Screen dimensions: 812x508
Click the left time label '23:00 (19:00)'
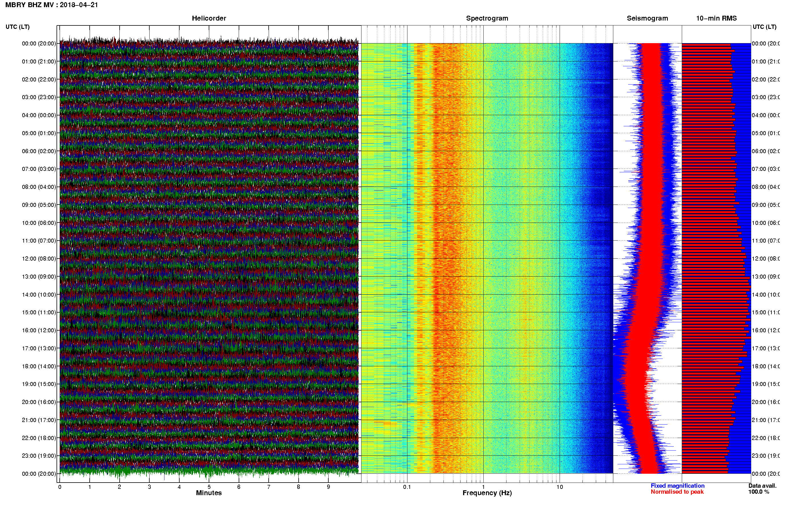pyautogui.click(x=39, y=456)
